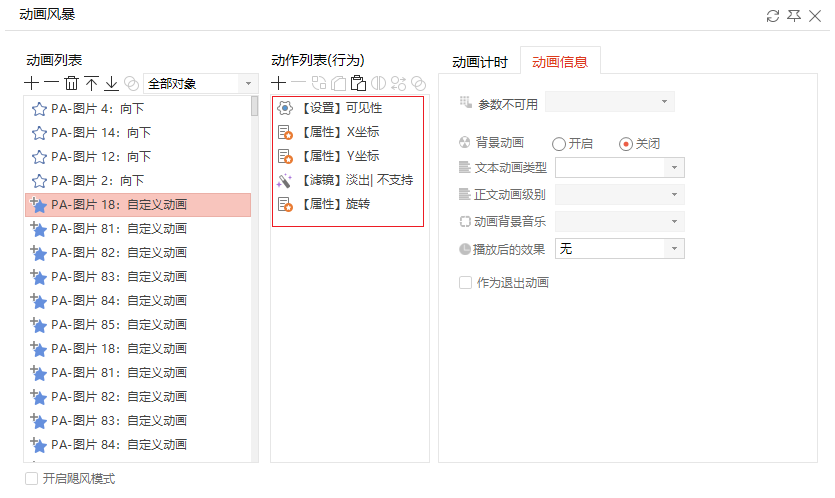Refresh the 动画风暴 panel
This screenshot has height=498, width=835.
coord(773,16)
